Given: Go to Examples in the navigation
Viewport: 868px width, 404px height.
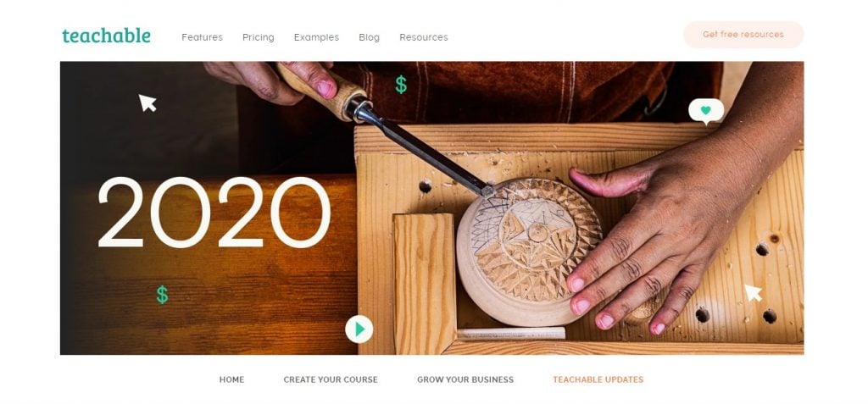Looking at the screenshot, I should tap(316, 37).
